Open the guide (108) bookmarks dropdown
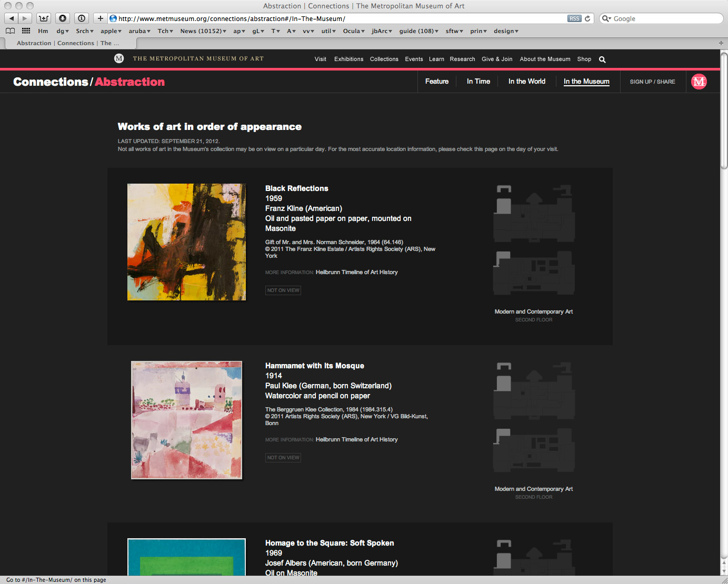This screenshot has height=584, width=728. coord(419,31)
